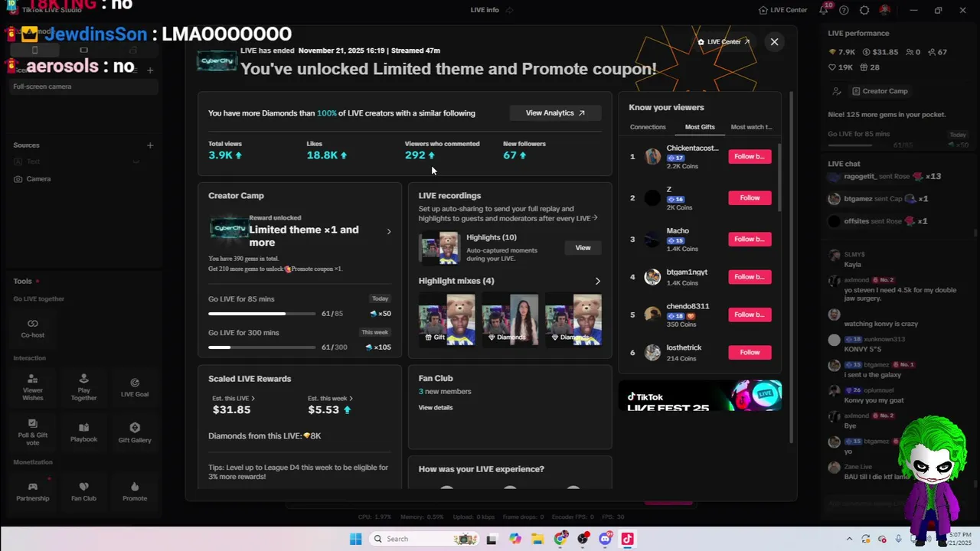Image resolution: width=980 pixels, height=551 pixels.
Task: Click the diamonds 7.9K stat in LIVE performance
Action: coord(842,52)
